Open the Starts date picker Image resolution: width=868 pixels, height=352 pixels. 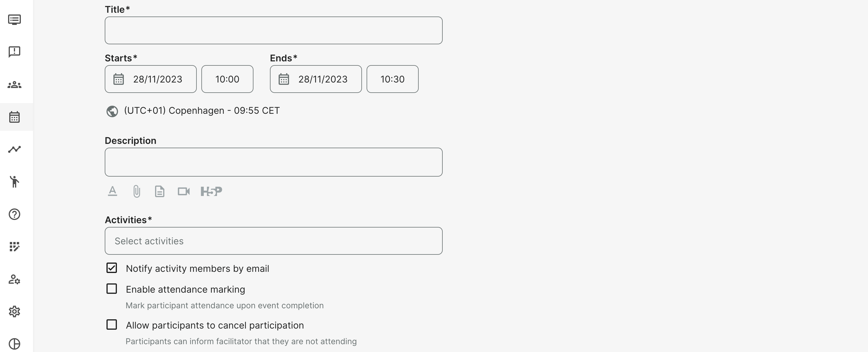click(x=151, y=79)
